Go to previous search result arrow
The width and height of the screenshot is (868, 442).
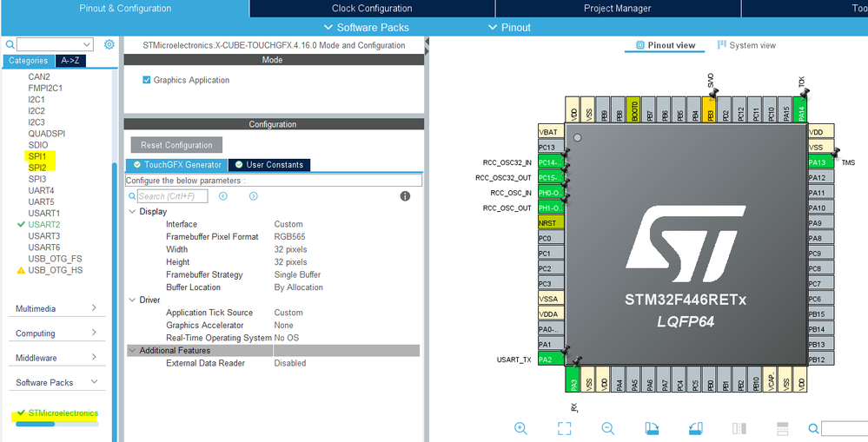click(x=223, y=196)
